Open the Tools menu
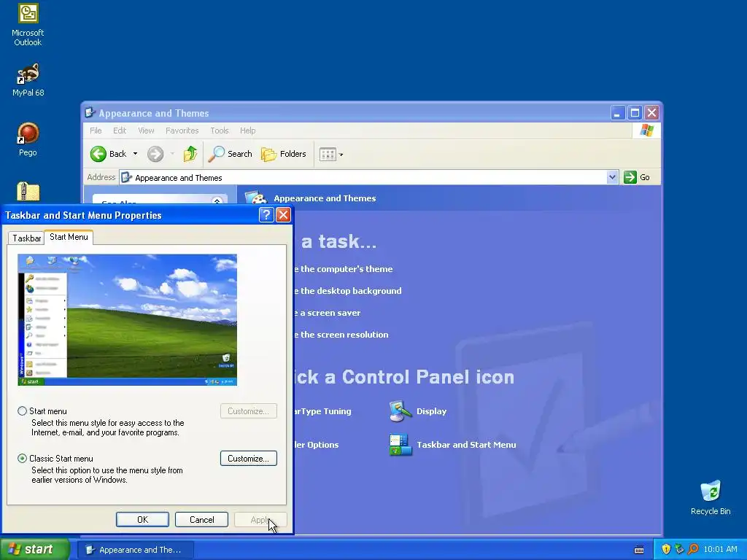Viewport: 747px width, 560px height. 220,131
